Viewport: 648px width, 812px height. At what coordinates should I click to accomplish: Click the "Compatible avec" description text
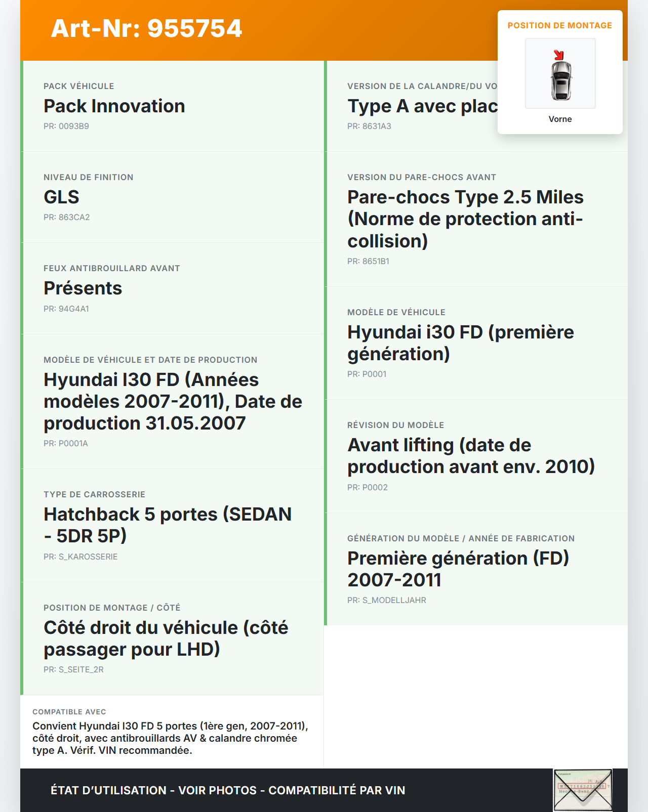(170, 738)
